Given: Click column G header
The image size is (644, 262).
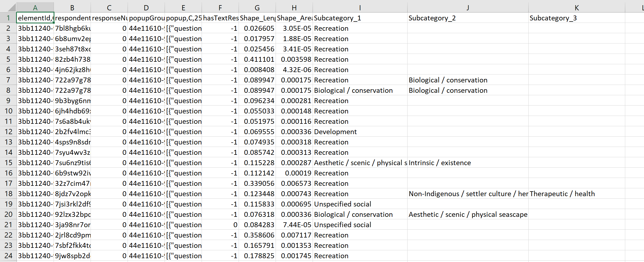Looking at the screenshot, I should (257, 8).
